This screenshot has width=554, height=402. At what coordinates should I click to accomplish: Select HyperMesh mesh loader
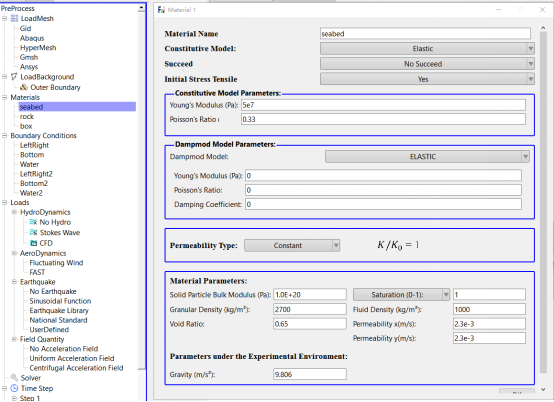(38, 47)
